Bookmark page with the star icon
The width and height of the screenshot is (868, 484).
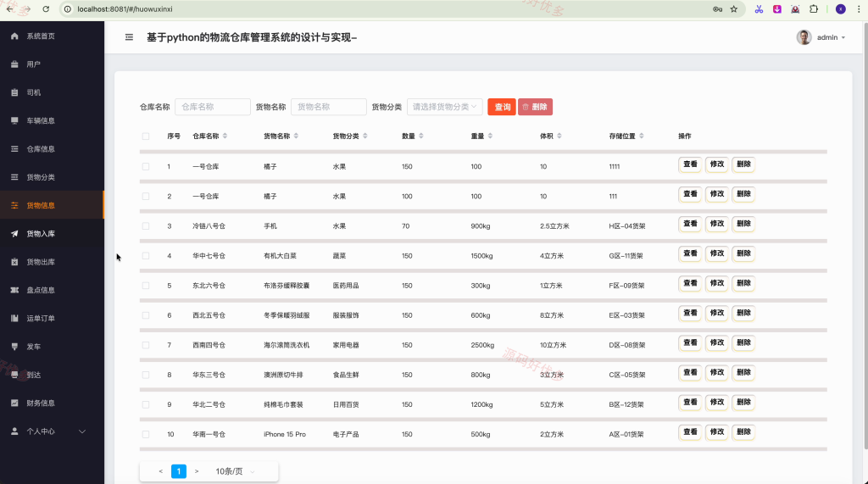[x=734, y=8]
